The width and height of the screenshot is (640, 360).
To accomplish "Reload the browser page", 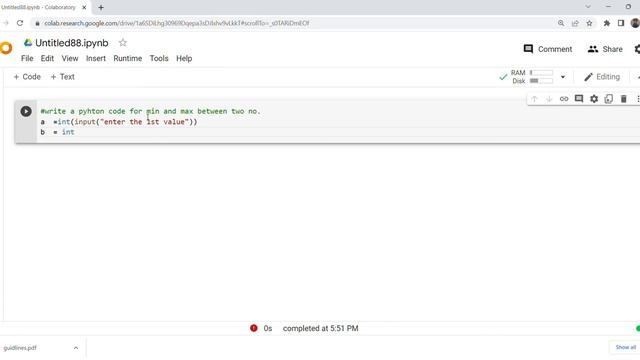I will [20, 23].
